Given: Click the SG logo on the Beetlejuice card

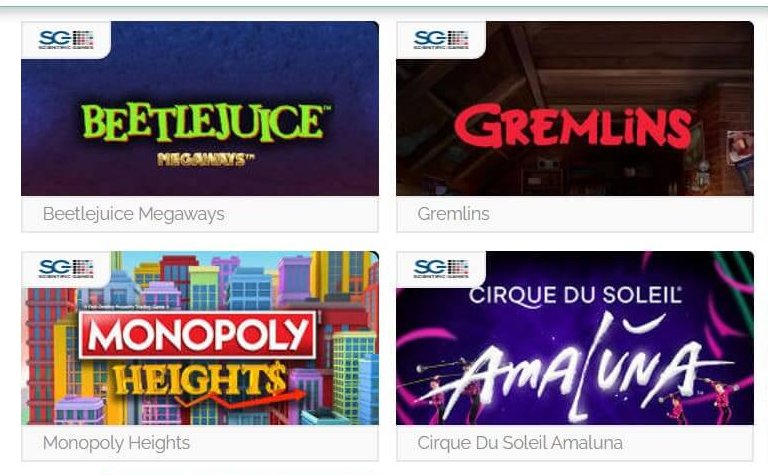Looking at the screenshot, I should coord(66,40).
